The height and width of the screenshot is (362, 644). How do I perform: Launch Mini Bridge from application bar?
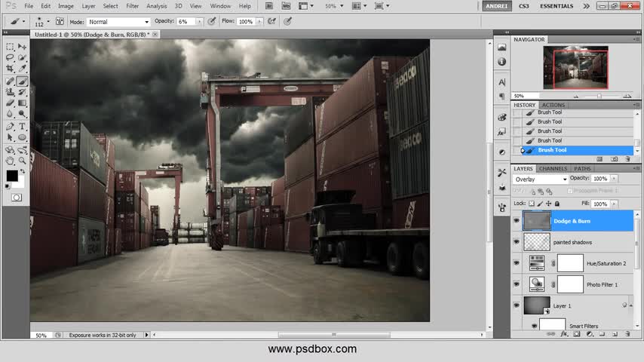286,6
